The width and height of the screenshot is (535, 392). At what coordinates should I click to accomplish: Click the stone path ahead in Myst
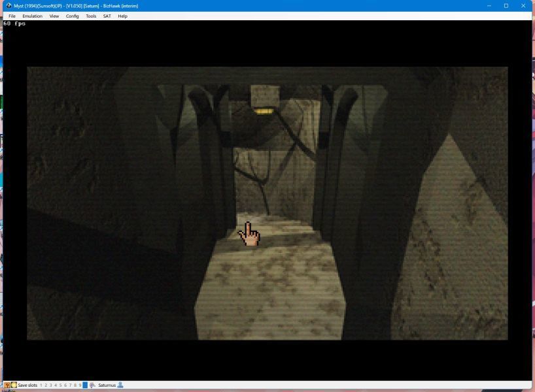coord(269,276)
